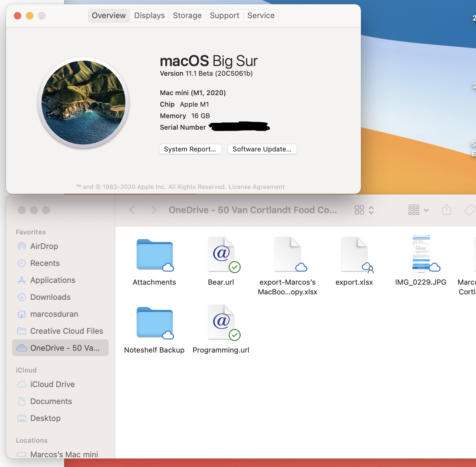The width and height of the screenshot is (476, 467).
Task: Click the Finder window title OneDrive
Action: pos(253,210)
